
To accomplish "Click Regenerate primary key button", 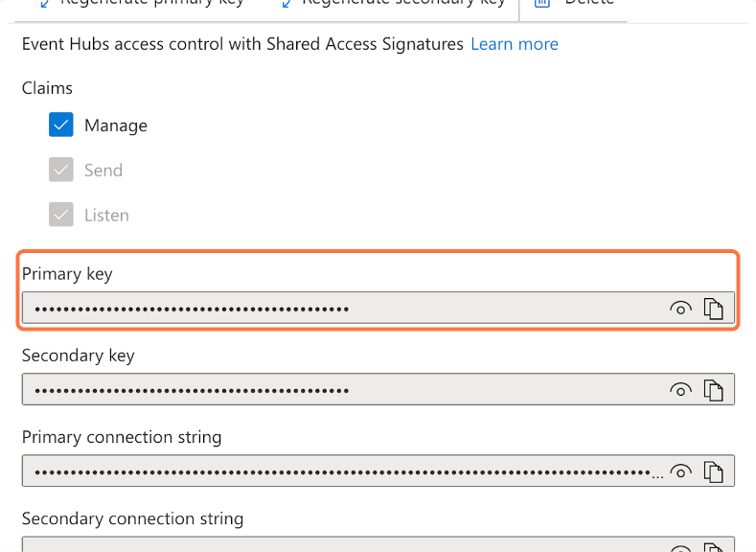I will point(144,3).
